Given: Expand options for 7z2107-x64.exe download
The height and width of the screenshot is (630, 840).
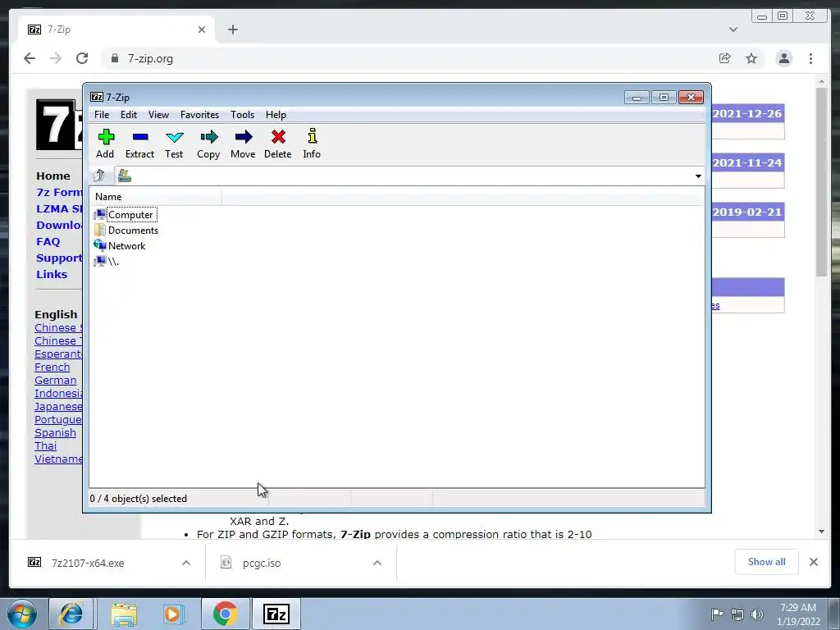Looking at the screenshot, I should [186, 563].
